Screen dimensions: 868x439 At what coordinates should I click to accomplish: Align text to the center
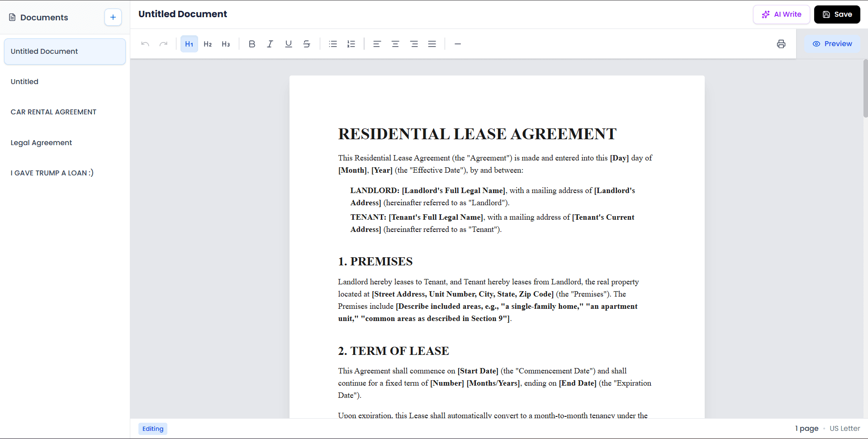[395, 44]
